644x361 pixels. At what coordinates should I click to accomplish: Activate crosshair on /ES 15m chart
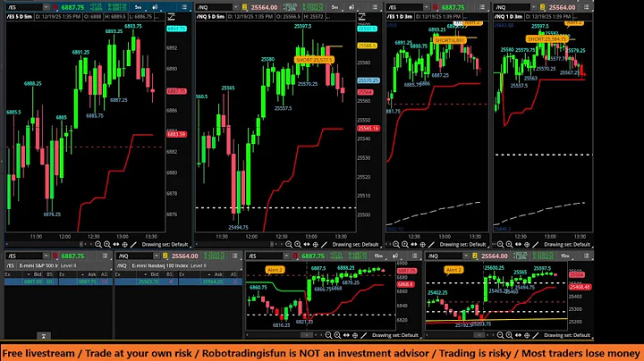355,335
